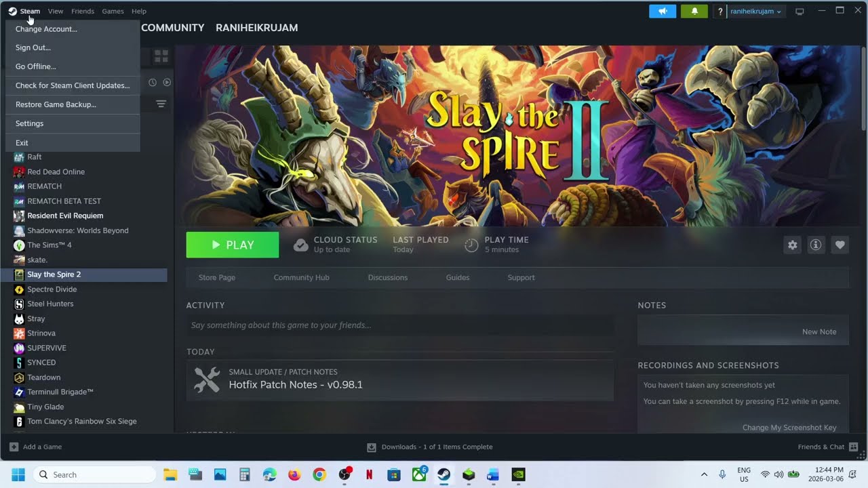Switch to Big Picture mode monitor icon
Image resolution: width=868 pixels, height=488 pixels.
(800, 12)
